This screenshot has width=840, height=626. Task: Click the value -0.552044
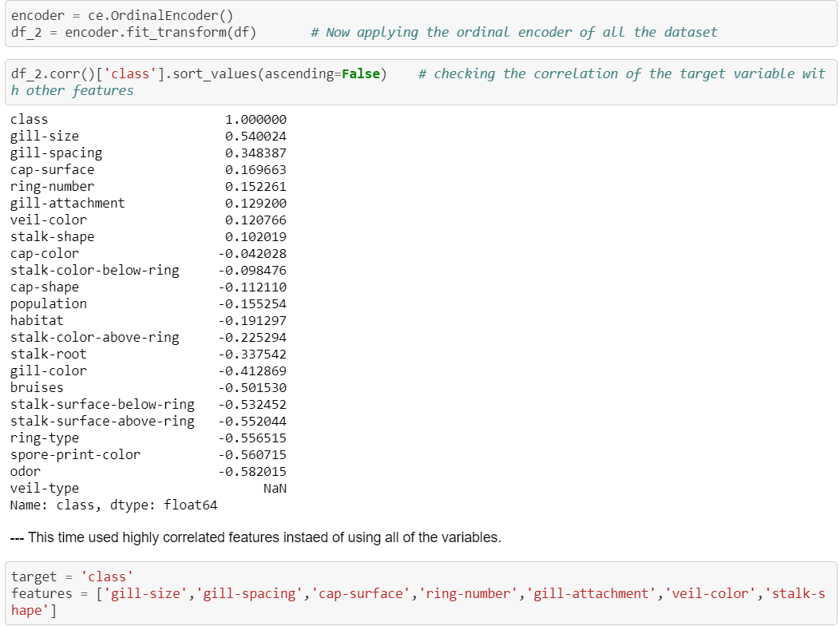tap(252, 421)
